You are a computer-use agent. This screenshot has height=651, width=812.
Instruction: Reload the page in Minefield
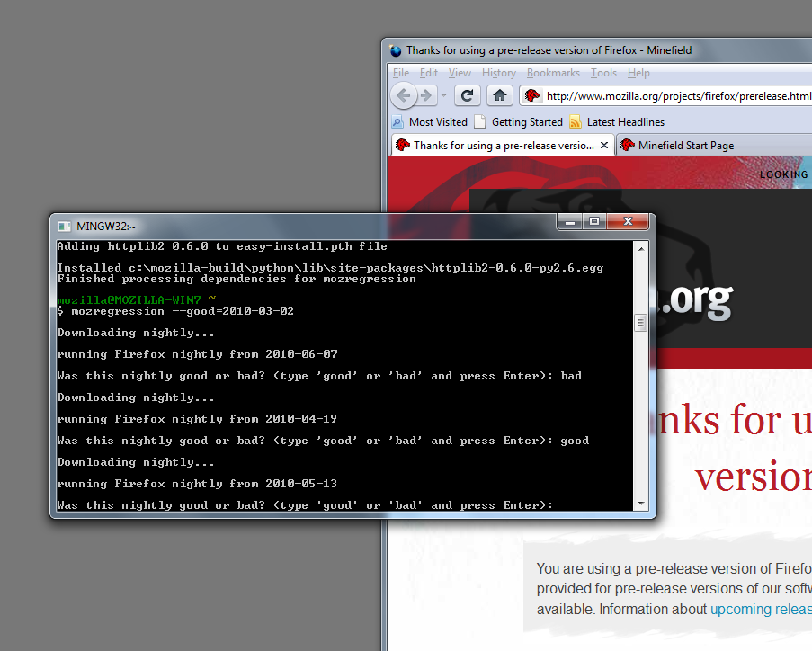click(x=467, y=95)
